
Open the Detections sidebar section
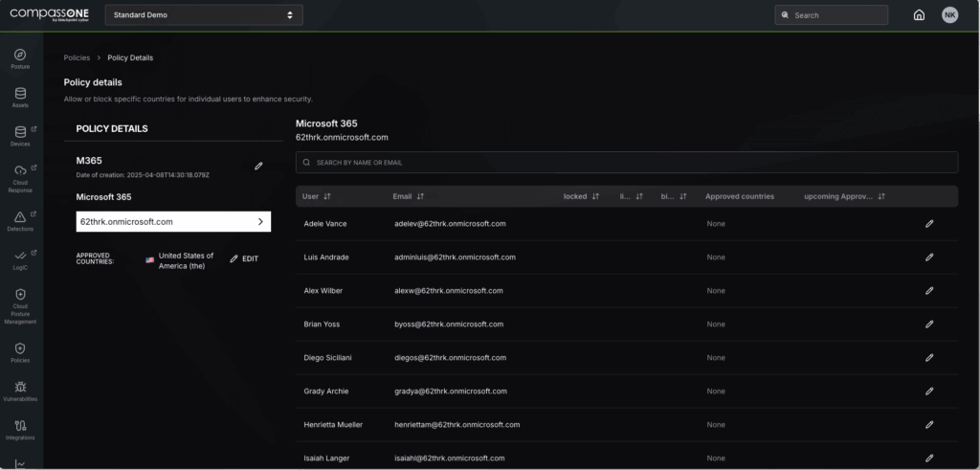(20, 221)
